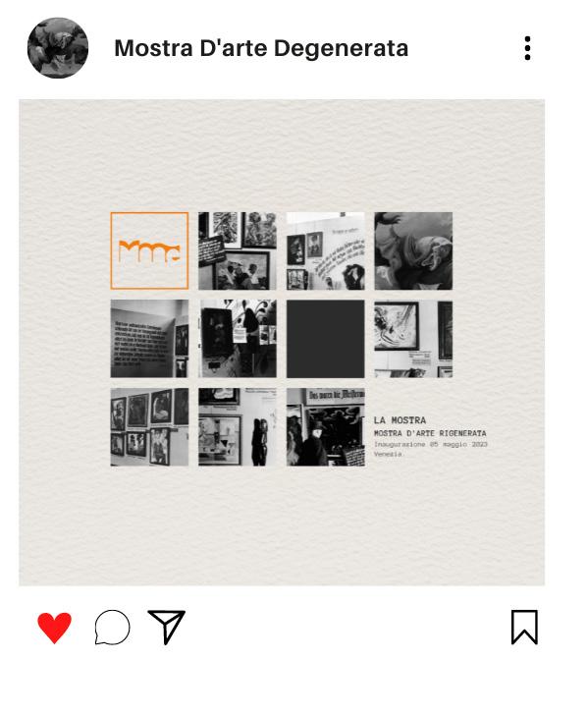Open comments with the speech bubble icon
Viewport: 588px width, 716px height.
point(112,628)
